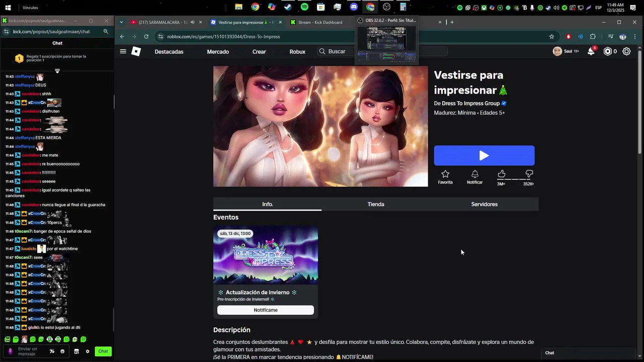This screenshot has width=644, height=362.
Task: Open the blue sound waves extension
Action: (x=581, y=36)
